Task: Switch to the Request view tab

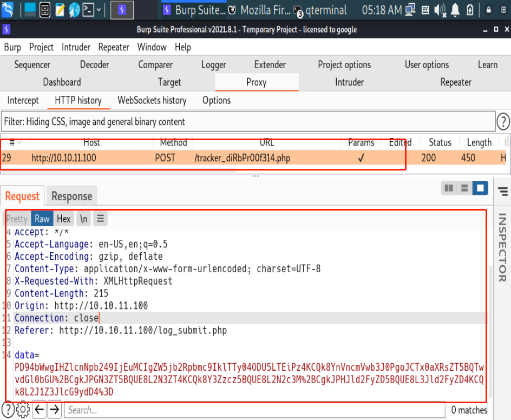Action: [x=22, y=196]
